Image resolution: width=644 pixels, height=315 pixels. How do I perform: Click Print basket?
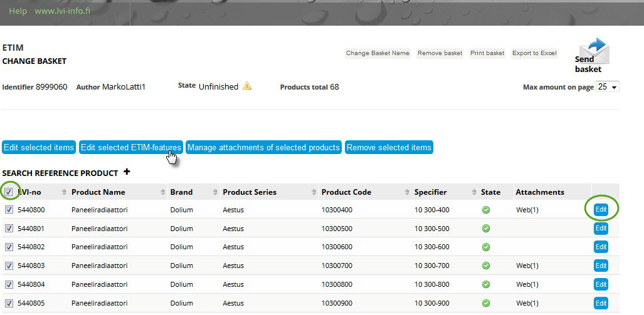tap(487, 53)
